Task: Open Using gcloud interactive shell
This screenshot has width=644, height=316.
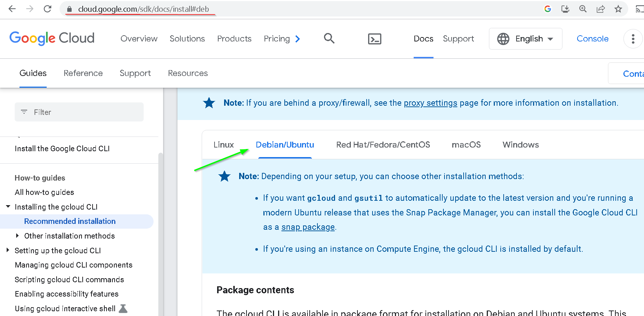Action: coord(65,309)
